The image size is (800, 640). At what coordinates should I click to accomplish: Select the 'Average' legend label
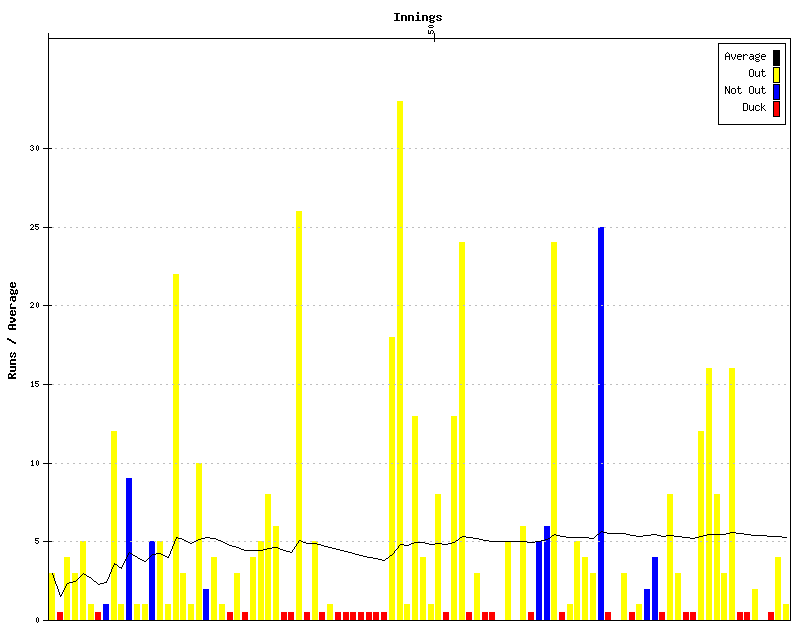click(x=745, y=57)
